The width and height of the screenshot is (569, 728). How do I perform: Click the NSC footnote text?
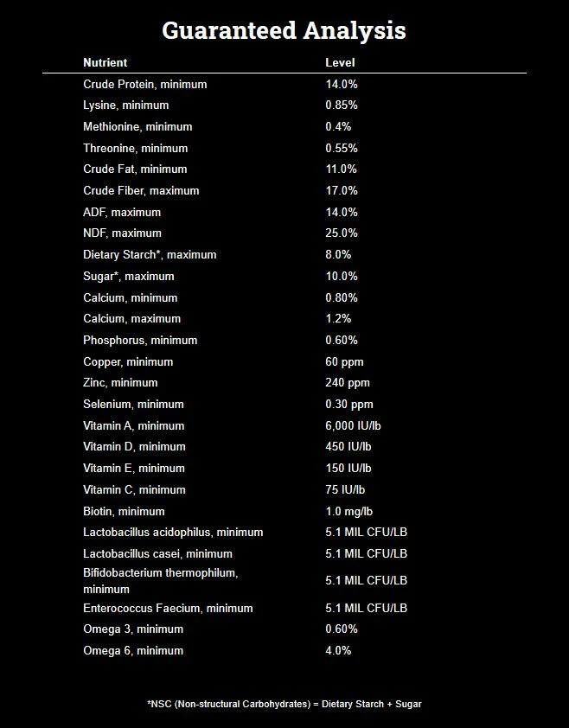[284, 704]
